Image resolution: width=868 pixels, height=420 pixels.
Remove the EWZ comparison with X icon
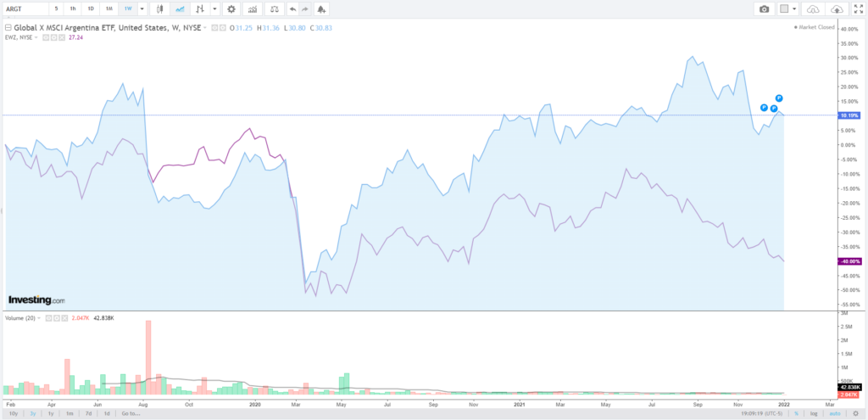point(61,37)
